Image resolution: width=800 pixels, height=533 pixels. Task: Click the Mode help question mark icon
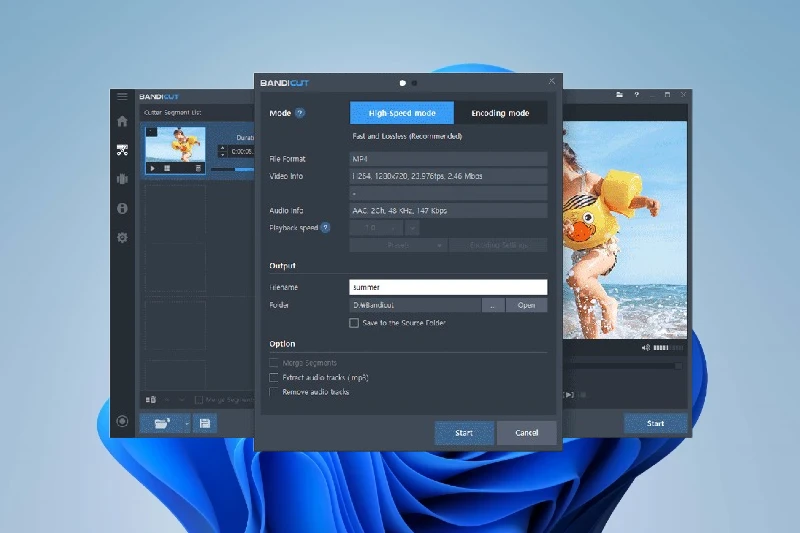pyautogui.click(x=300, y=113)
